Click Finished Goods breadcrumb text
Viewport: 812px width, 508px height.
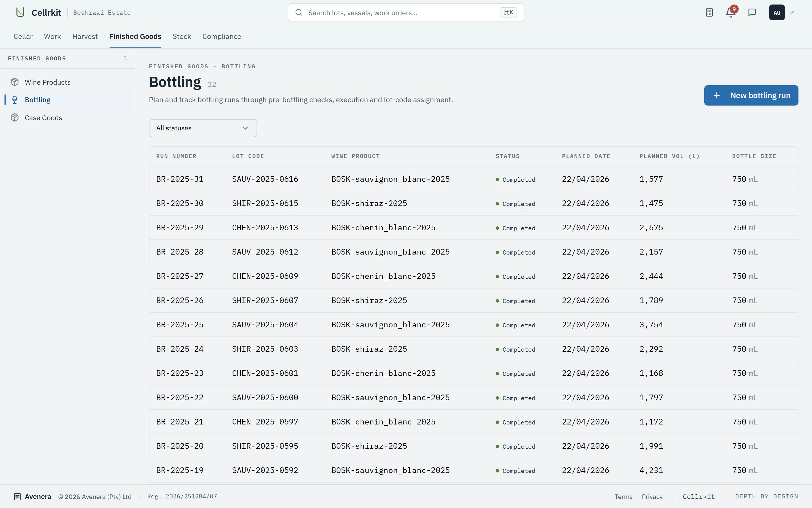[x=178, y=67]
